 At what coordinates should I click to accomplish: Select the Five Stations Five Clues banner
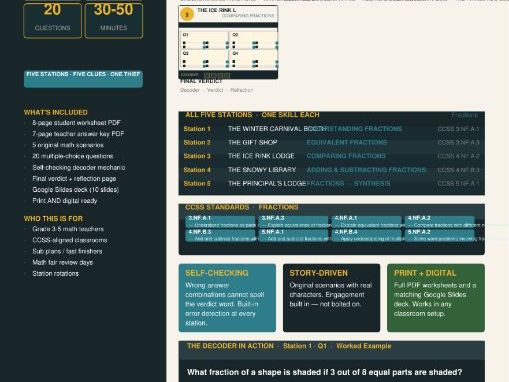click(x=83, y=79)
